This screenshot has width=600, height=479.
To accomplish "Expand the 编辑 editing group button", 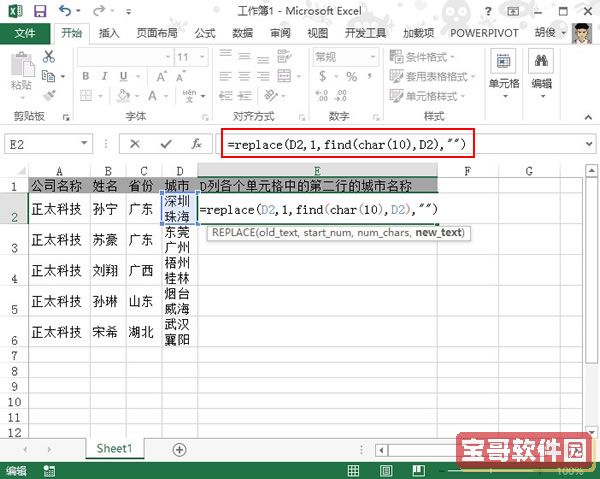I will (x=541, y=73).
